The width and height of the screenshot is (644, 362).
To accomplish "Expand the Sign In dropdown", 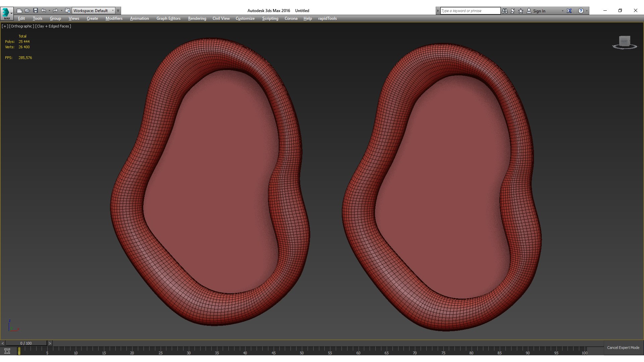I will pos(562,11).
